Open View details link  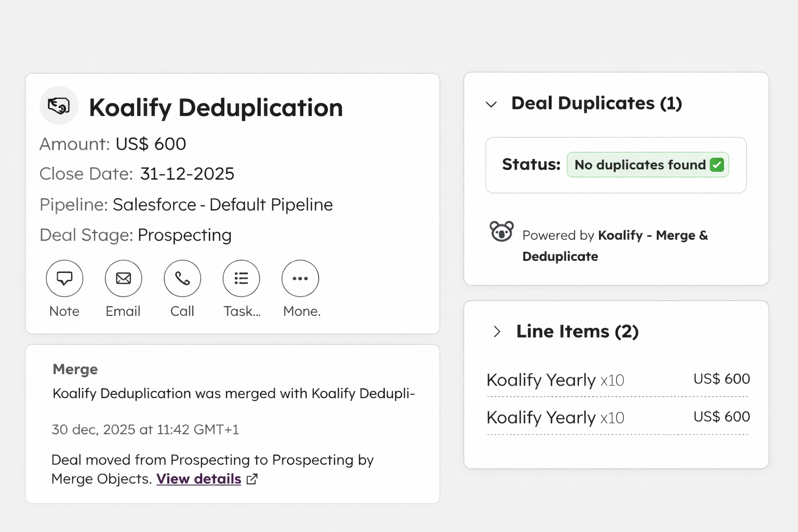(x=198, y=479)
